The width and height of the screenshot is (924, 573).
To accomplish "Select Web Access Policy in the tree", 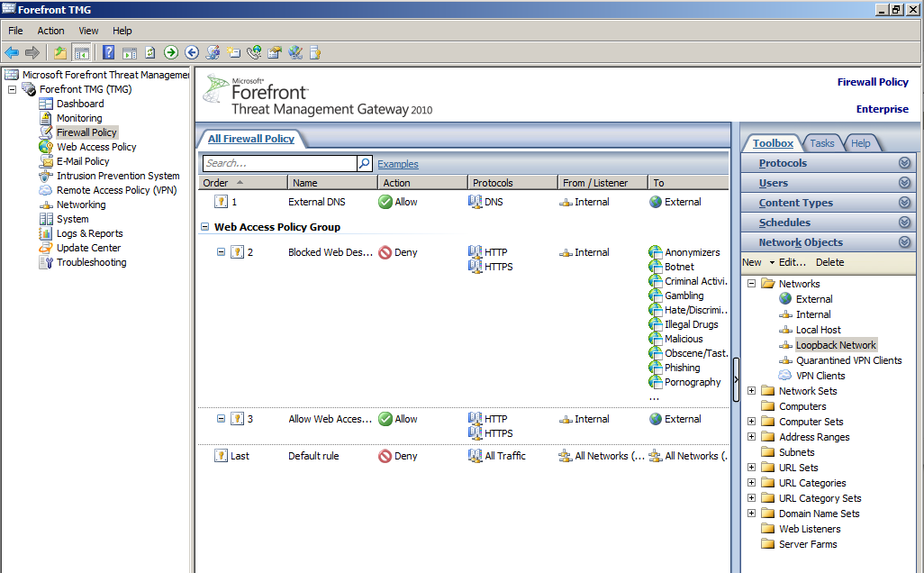I will tap(96, 147).
